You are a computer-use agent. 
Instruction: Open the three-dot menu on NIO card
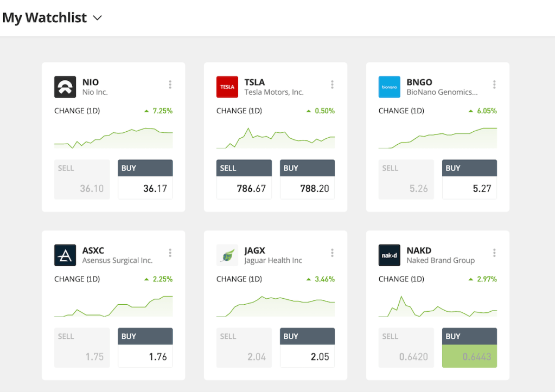(170, 85)
